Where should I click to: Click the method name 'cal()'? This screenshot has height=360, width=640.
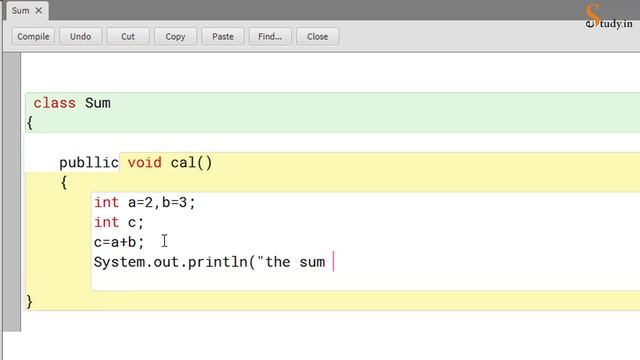[x=191, y=163]
